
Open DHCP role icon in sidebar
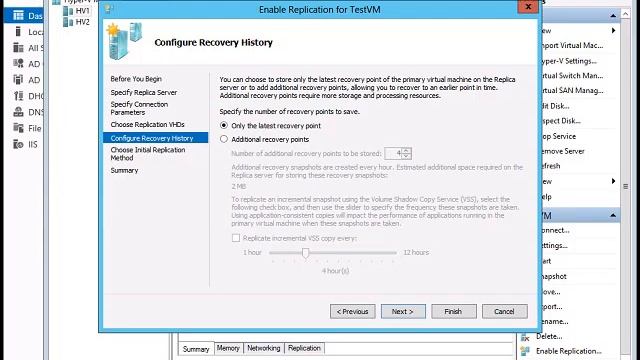pyautogui.click(x=18, y=96)
